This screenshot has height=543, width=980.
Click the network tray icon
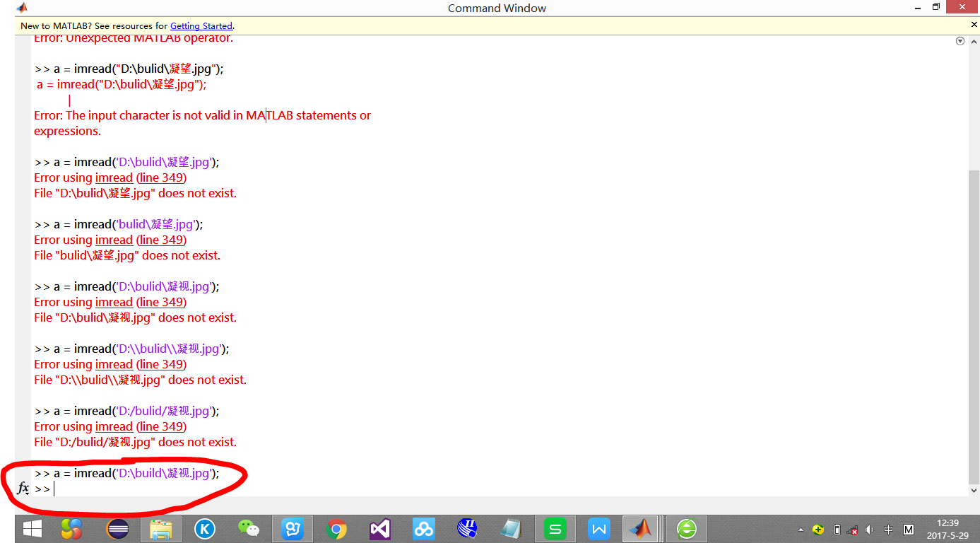point(853,529)
